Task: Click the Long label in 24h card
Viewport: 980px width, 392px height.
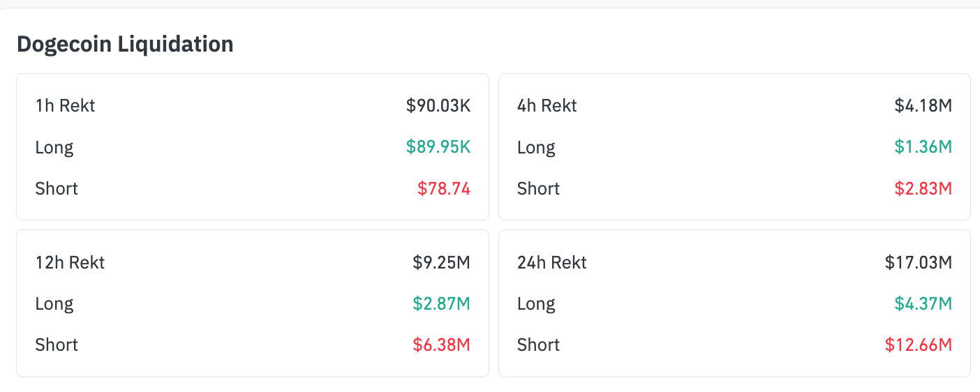Action: 536,304
